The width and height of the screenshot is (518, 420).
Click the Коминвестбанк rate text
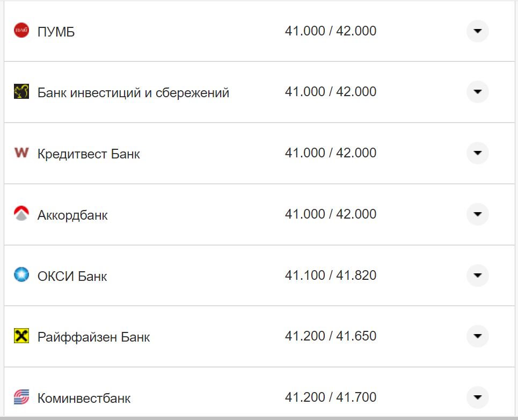[x=331, y=397]
